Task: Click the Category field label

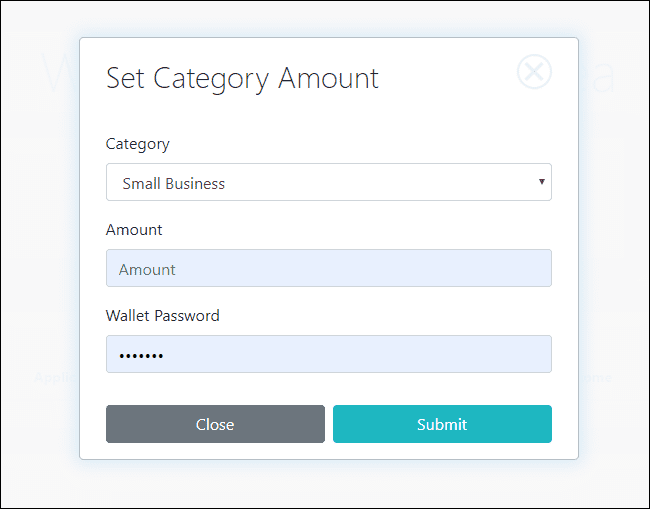Action: 138,144
